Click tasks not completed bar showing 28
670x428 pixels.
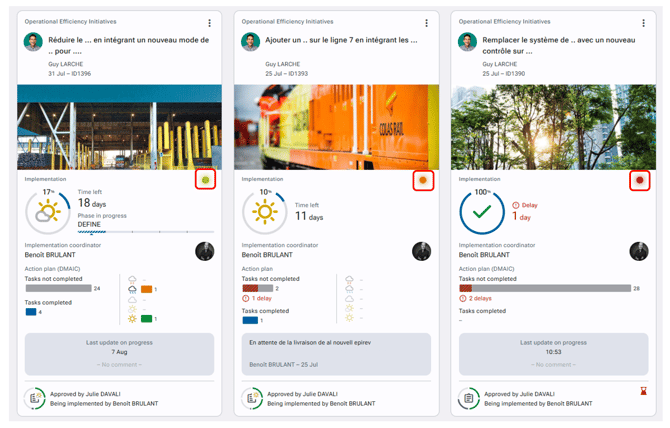(545, 288)
